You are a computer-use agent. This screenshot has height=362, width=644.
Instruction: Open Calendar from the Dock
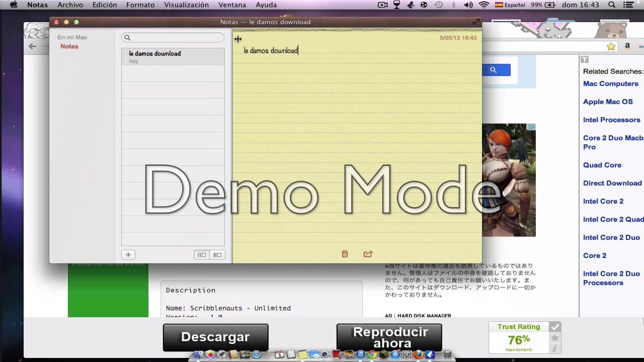coord(279,355)
